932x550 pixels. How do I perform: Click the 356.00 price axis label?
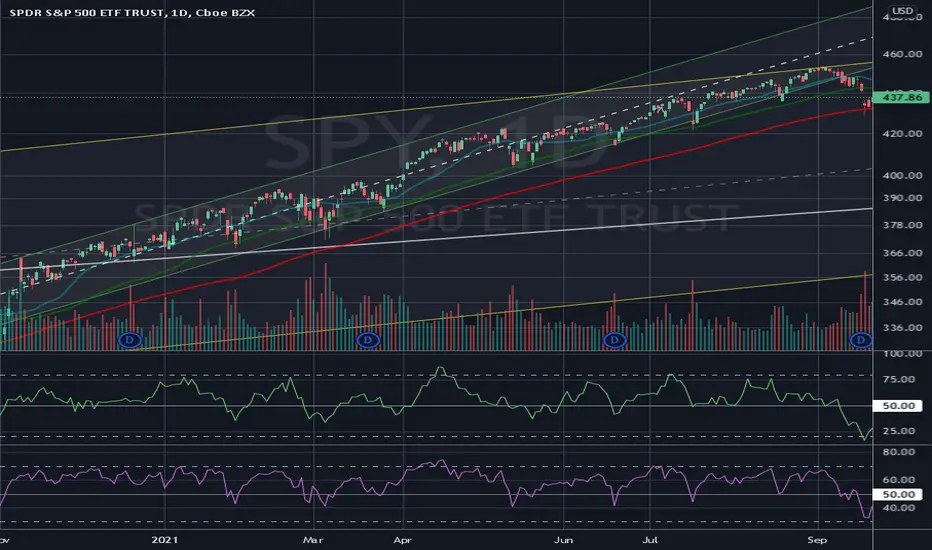902,277
